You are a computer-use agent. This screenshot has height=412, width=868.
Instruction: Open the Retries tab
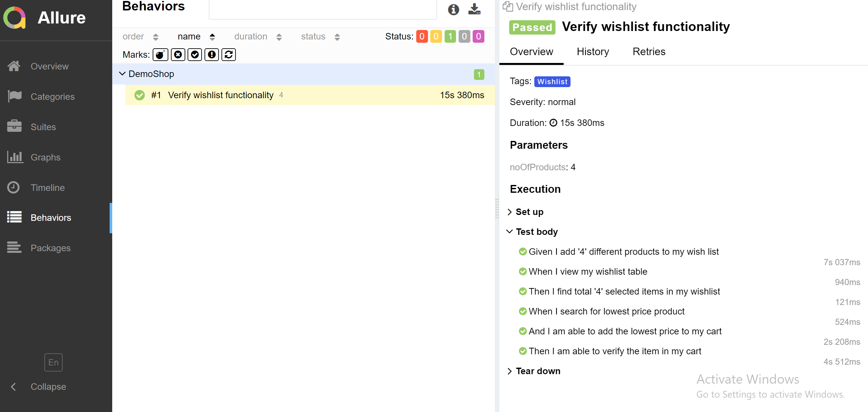click(x=649, y=52)
